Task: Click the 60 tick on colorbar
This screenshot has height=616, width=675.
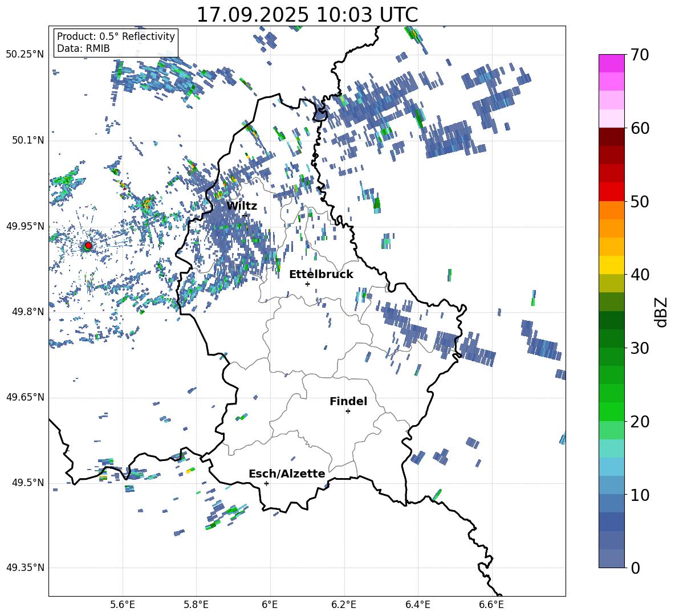Action: click(639, 128)
